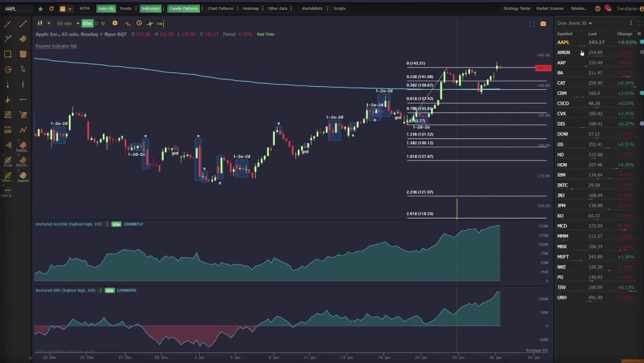
Task: Select CRM row in the watchlist
Action: pos(599,94)
